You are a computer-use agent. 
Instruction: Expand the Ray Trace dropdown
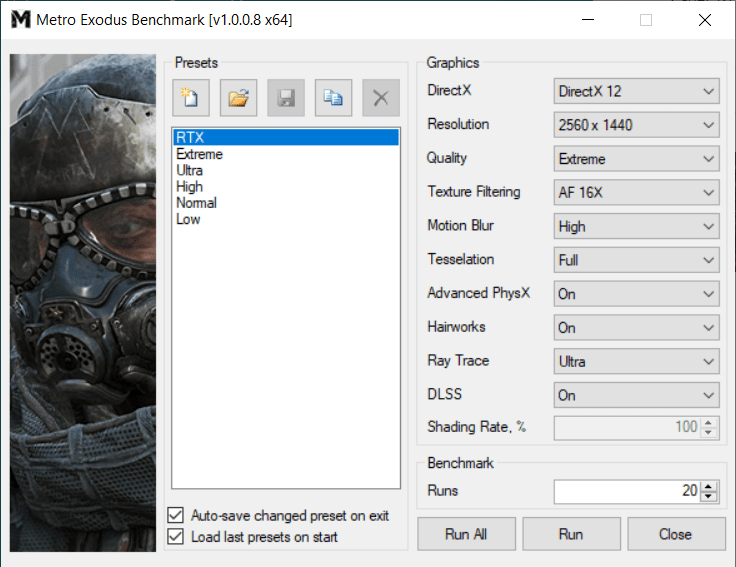[x=636, y=361]
